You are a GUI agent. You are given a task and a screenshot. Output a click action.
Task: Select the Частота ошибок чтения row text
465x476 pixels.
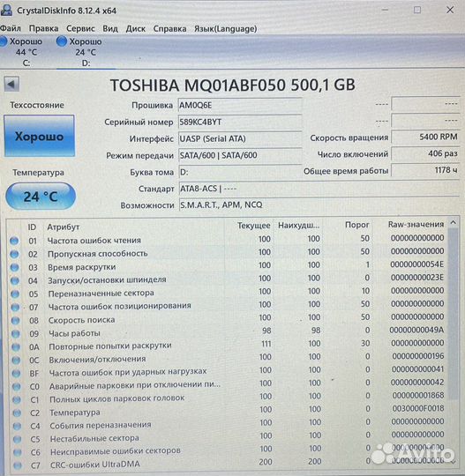point(94,240)
